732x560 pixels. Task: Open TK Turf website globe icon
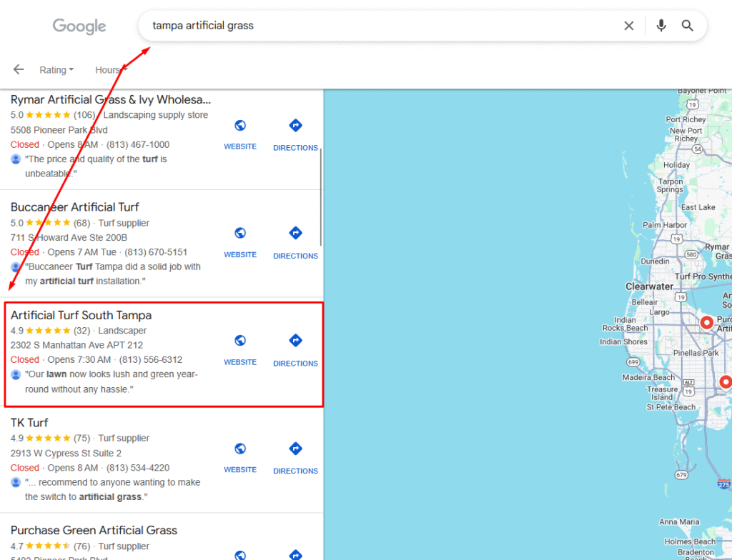[x=240, y=449]
